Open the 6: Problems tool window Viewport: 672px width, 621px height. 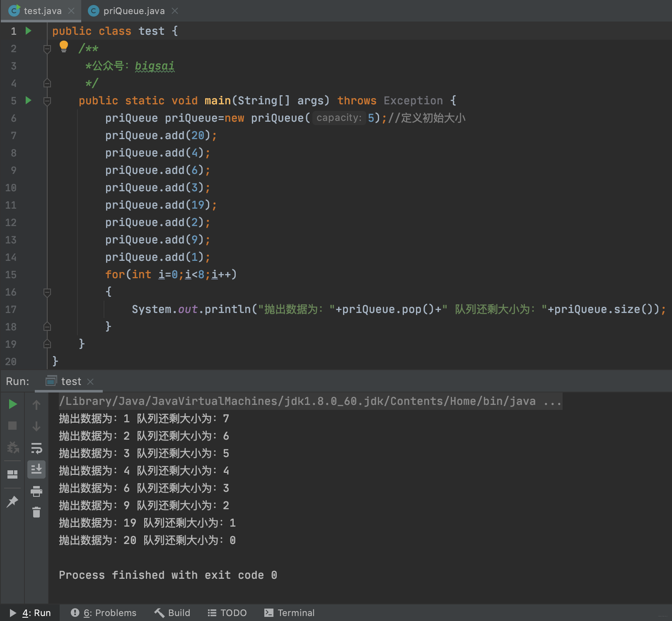[x=104, y=613]
